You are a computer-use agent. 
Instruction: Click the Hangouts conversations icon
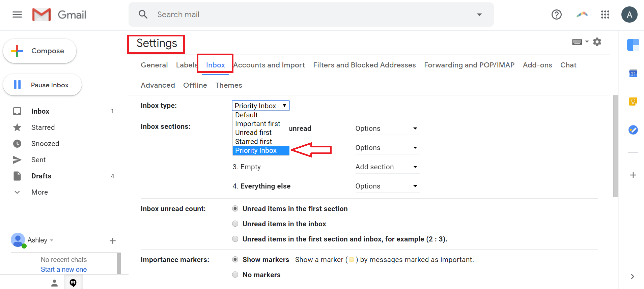pos(73,283)
